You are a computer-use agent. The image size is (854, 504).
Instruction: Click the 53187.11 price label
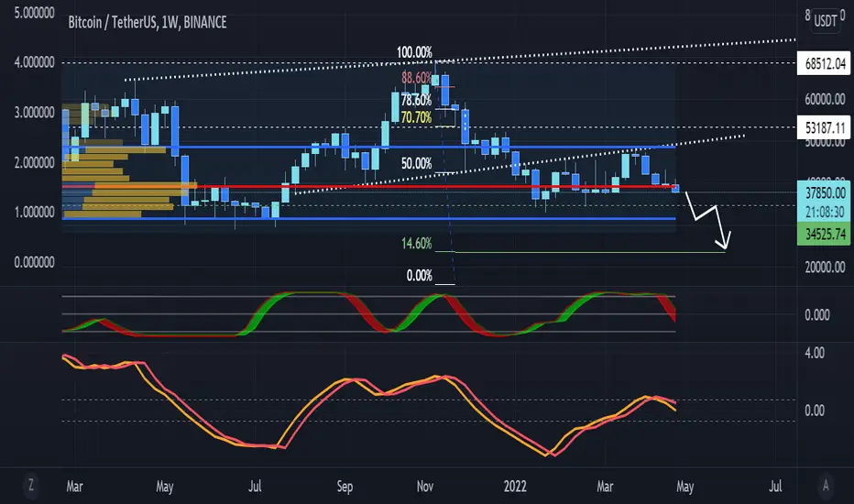825,128
